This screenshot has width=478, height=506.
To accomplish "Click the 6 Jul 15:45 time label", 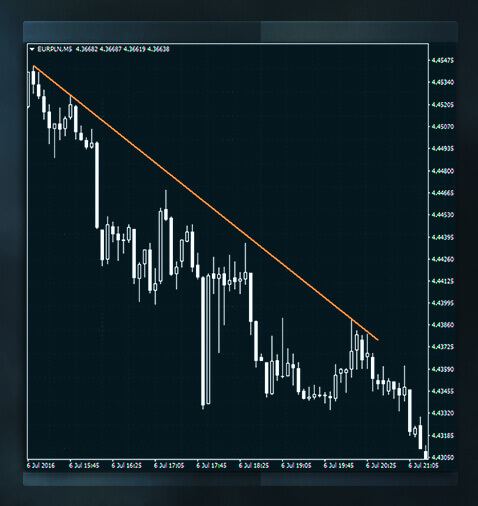I will [x=84, y=465].
